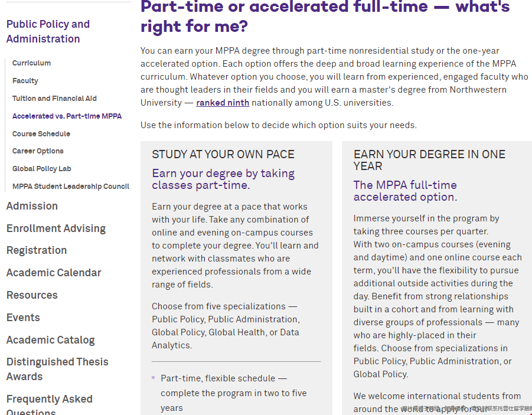532x415 pixels.
Task: View Career Options
Action: (x=38, y=151)
